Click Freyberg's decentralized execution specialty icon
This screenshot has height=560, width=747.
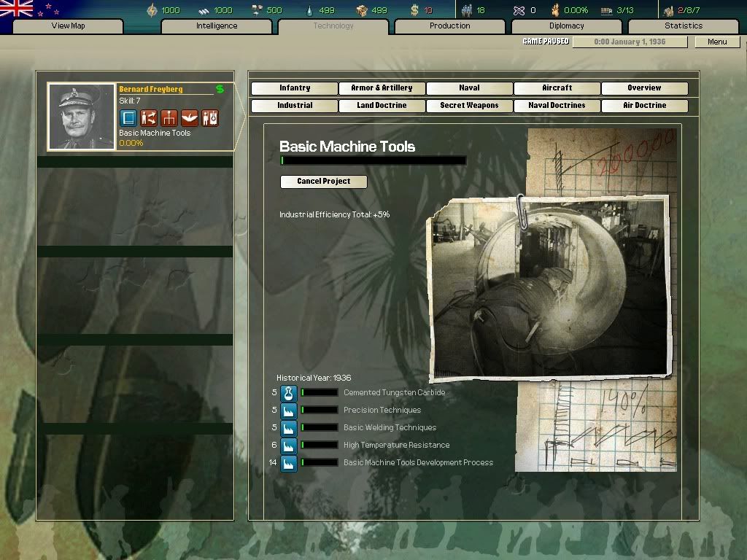[149, 118]
